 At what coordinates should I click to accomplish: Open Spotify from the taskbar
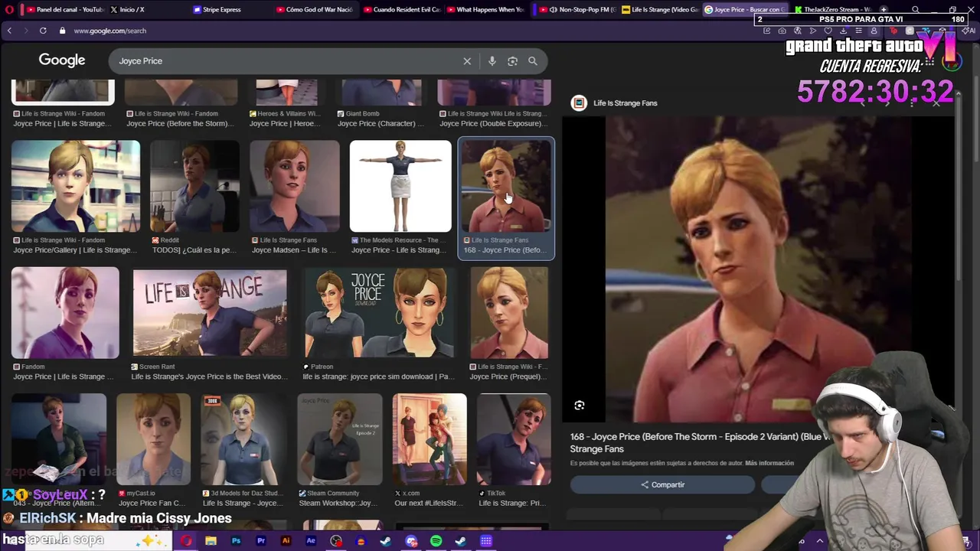[436, 541]
